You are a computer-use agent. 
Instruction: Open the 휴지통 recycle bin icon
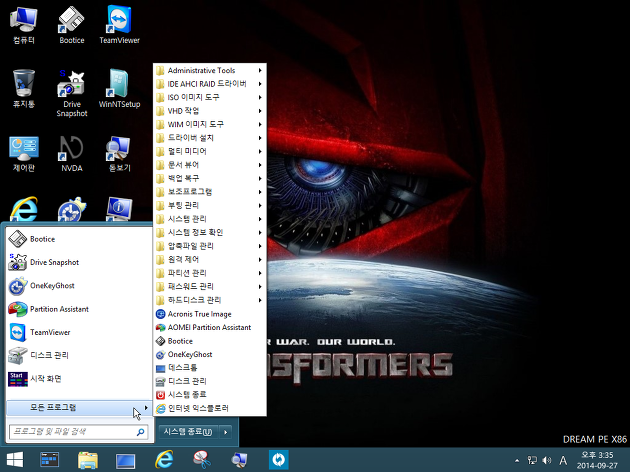pyautogui.click(x=24, y=89)
